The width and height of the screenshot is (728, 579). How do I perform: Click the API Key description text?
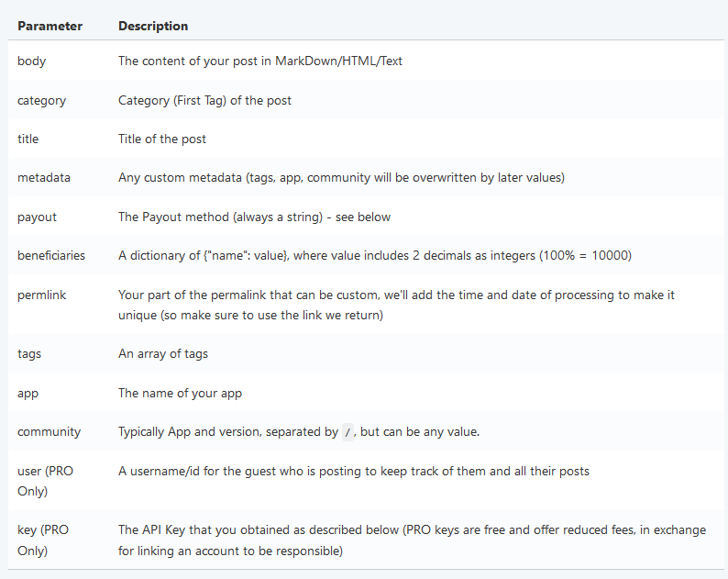(x=412, y=540)
